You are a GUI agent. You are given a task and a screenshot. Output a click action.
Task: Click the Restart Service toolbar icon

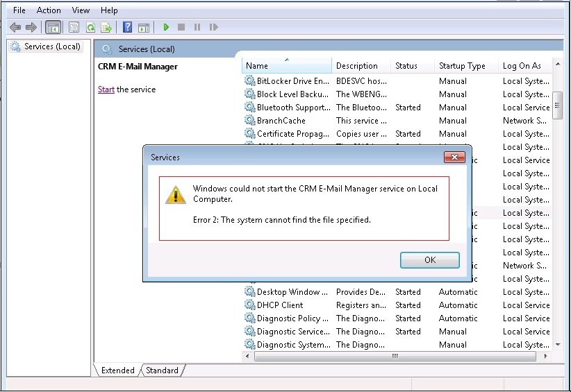pos(214,27)
